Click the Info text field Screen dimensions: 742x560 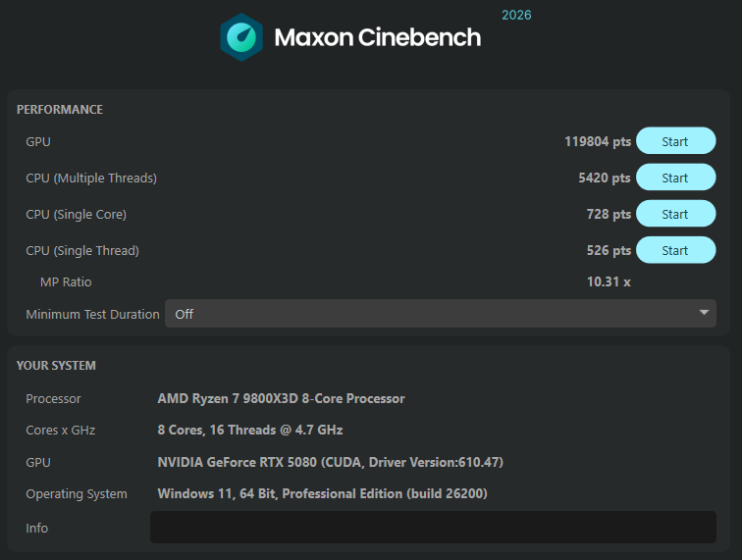pyautogui.click(x=433, y=527)
